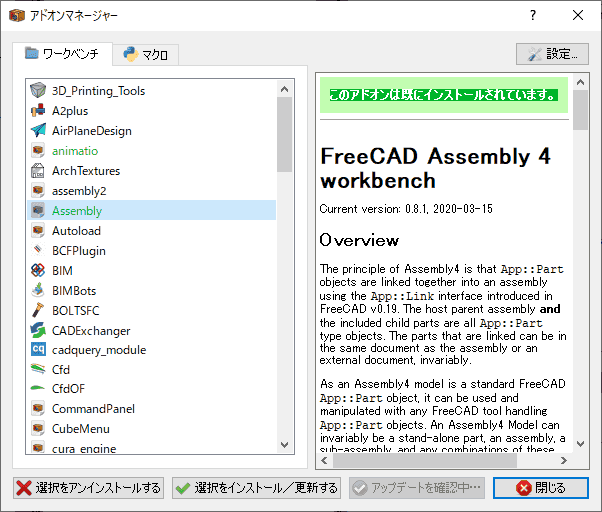Image resolution: width=602 pixels, height=512 pixels.
Task: Select AirPlaneDesign in the list
Action: tap(152, 130)
